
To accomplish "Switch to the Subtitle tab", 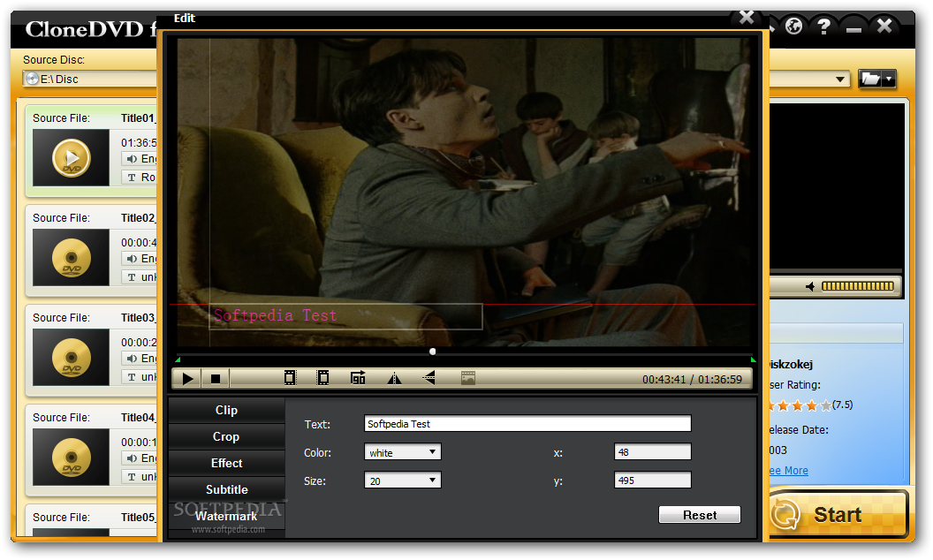I will click(x=226, y=489).
